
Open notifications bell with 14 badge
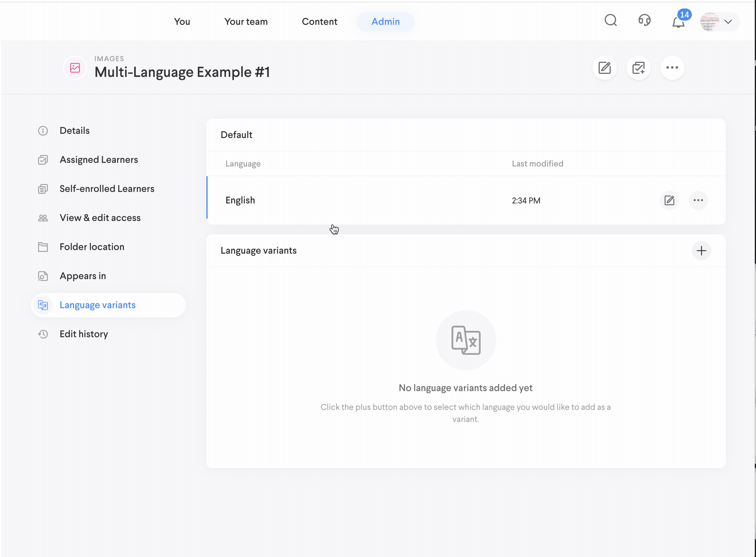678,22
